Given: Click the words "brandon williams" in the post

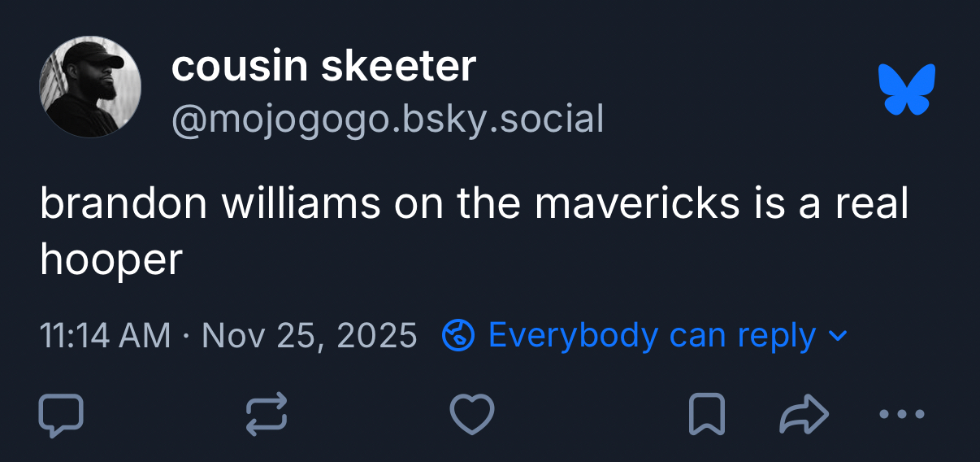Looking at the screenshot, I should click(x=210, y=204).
